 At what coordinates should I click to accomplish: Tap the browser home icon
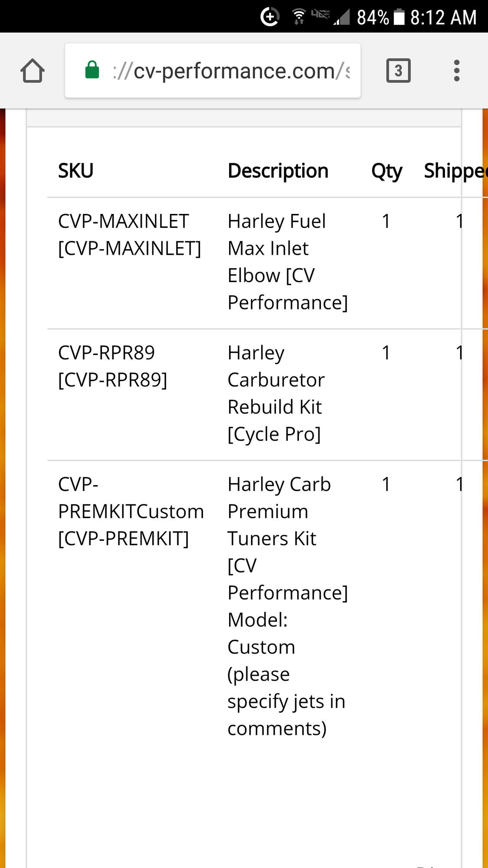point(33,71)
